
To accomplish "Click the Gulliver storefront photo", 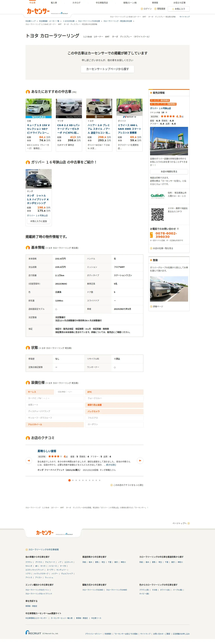I will [x=169, y=141].
